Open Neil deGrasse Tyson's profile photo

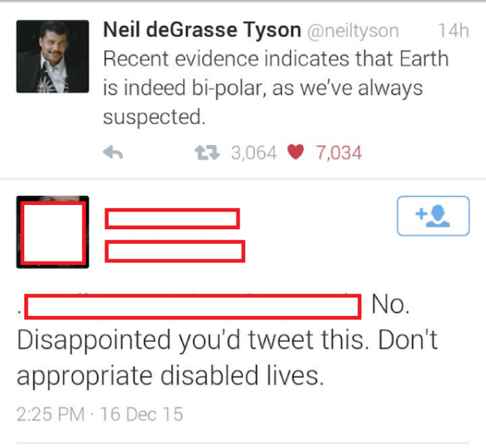point(52,55)
